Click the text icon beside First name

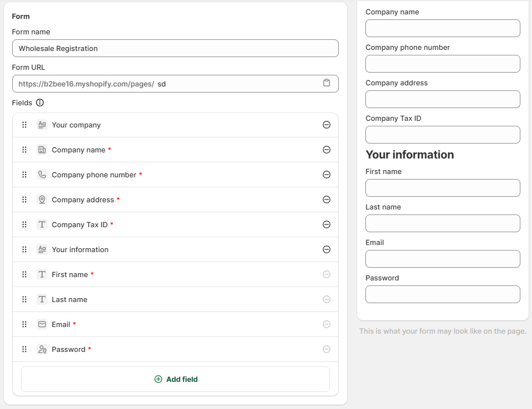(42, 274)
